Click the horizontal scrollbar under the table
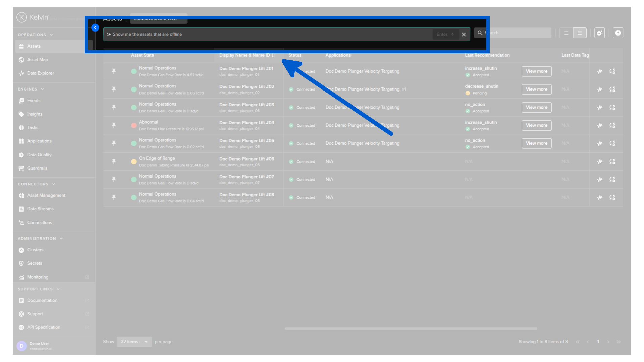Screen dimensions: 644x362 [x=411, y=329]
